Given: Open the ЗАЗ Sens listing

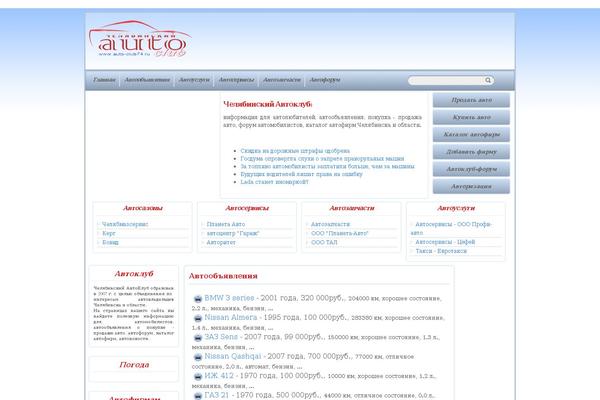Looking at the screenshot, I should (221, 337).
